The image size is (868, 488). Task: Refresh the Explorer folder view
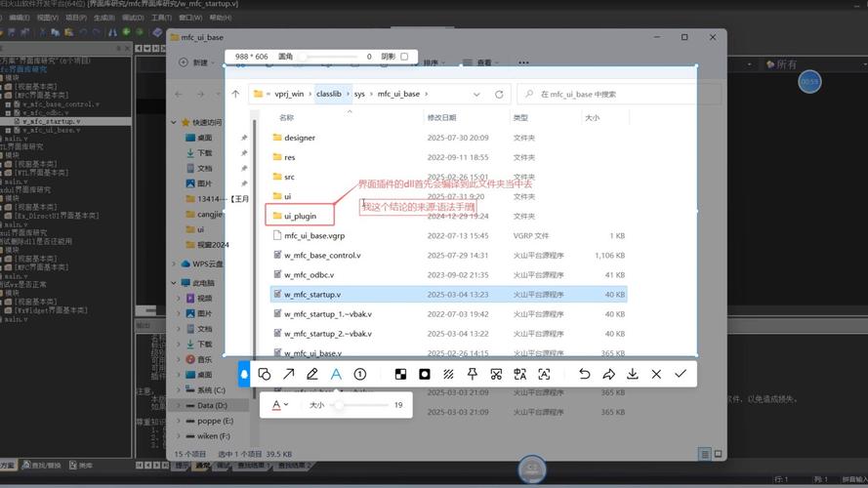click(499, 95)
